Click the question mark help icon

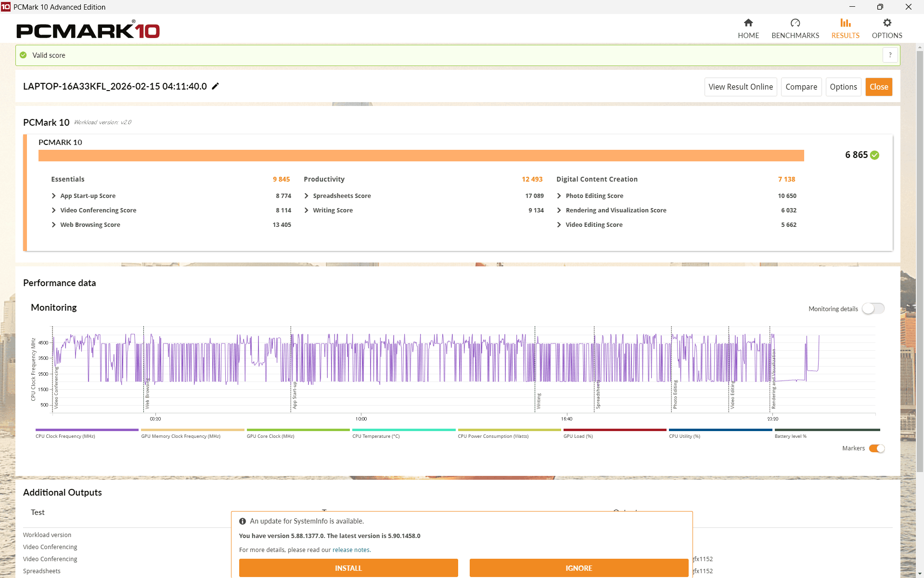coord(890,55)
